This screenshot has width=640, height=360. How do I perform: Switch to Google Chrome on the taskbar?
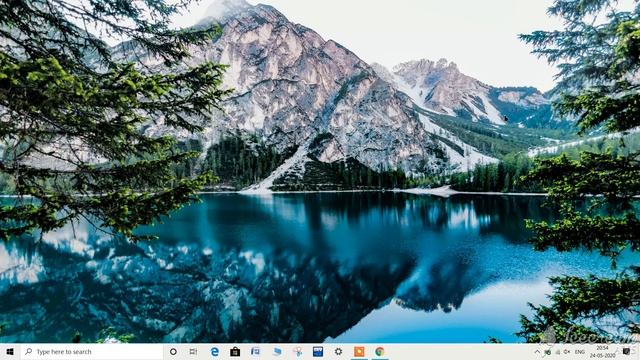pos(380,351)
